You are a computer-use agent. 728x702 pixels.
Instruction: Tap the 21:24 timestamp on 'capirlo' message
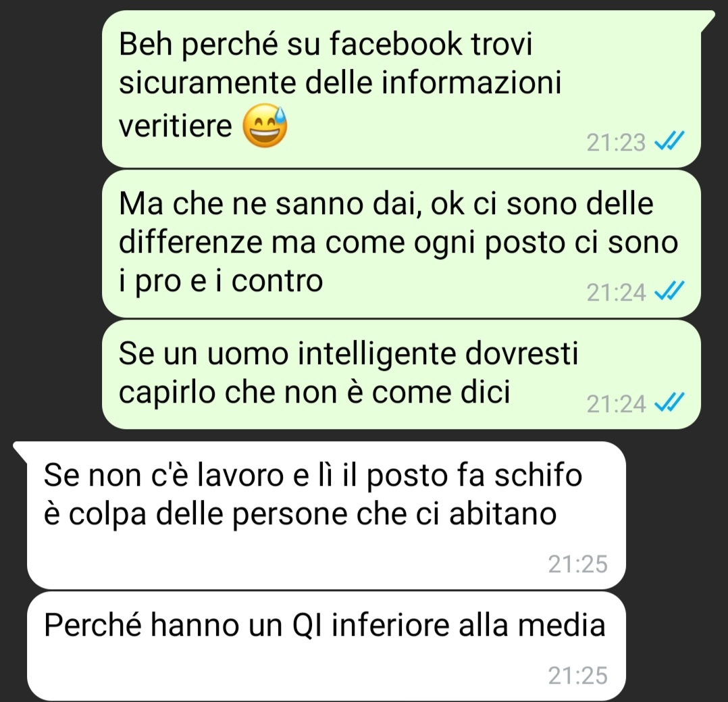616,404
